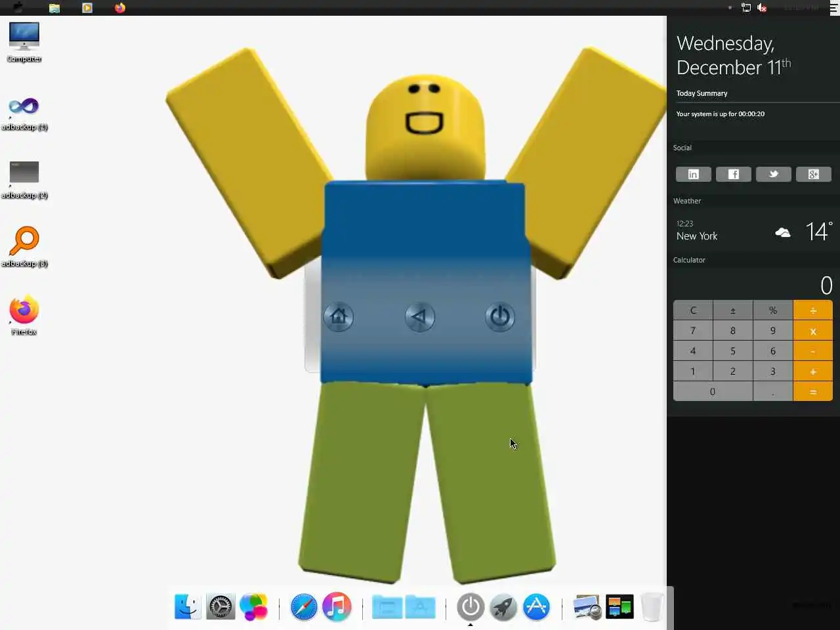Image resolution: width=840 pixels, height=630 pixels.
Task: Open System Preferences gear in the dock
Action: (x=220, y=607)
